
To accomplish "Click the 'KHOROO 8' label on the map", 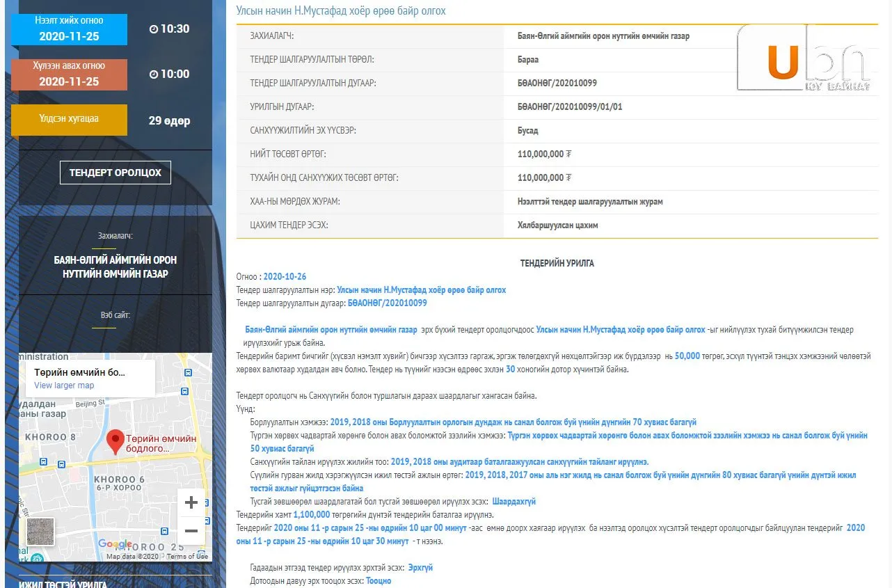I will click(x=50, y=437).
